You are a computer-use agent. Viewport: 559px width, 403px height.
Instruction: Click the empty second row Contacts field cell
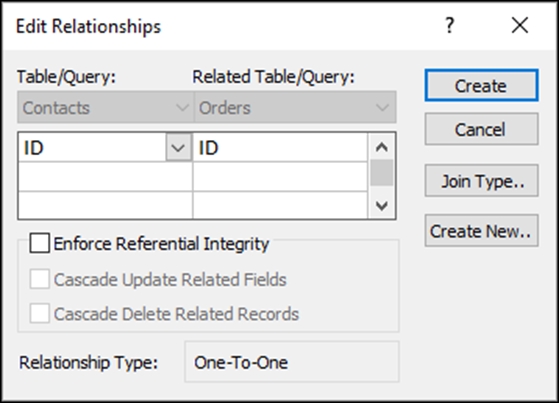106,177
